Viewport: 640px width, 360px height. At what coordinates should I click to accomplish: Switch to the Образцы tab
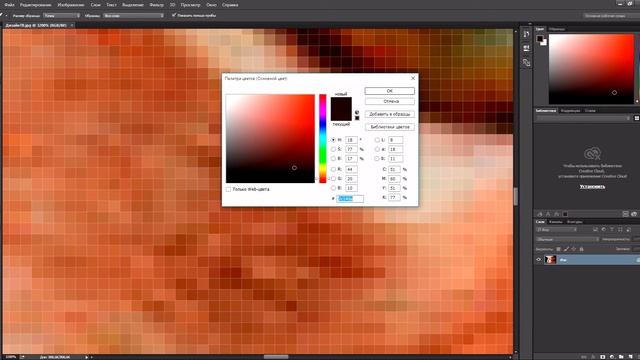557,29
